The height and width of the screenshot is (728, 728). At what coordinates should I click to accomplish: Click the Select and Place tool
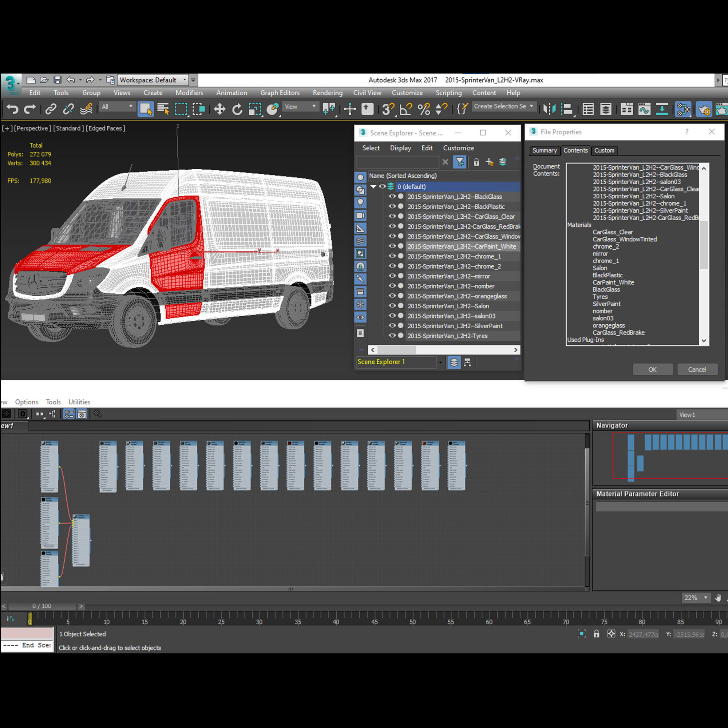tap(272, 109)
